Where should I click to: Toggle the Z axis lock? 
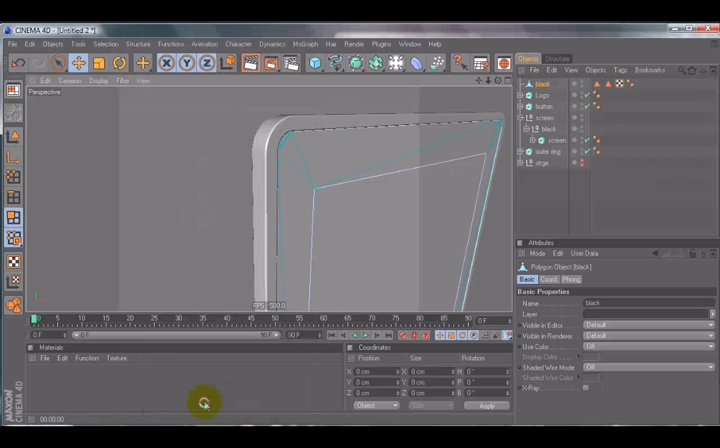207,63
